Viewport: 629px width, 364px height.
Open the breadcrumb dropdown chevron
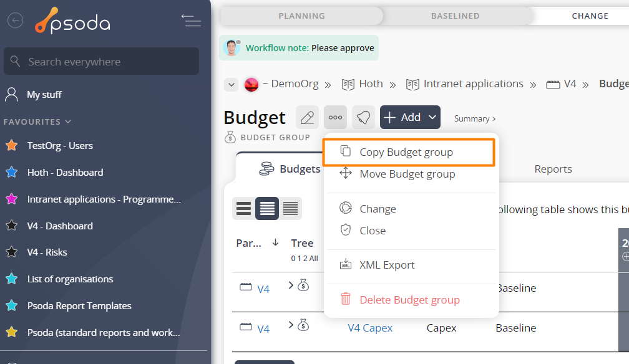(231, 85)
